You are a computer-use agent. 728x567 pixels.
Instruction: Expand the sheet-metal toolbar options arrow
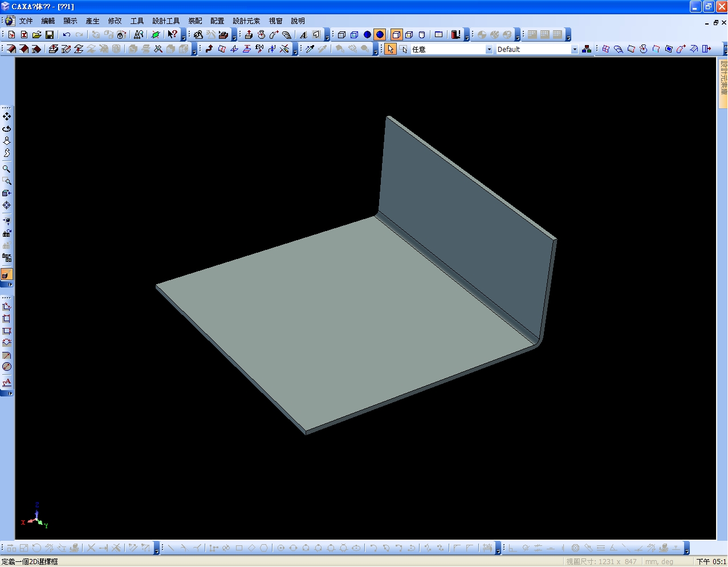tap(194, 51)
